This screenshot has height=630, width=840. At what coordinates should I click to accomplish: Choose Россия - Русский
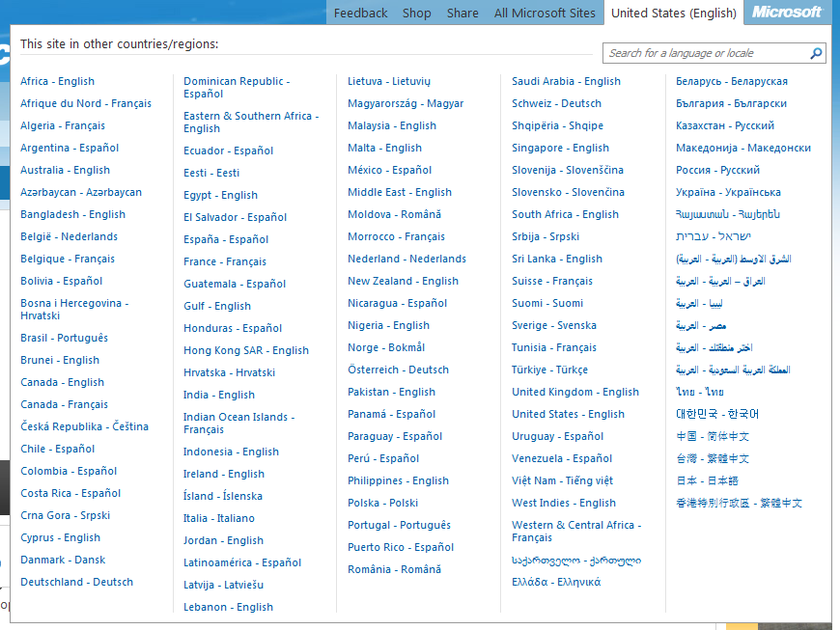click(x=717, y=170)
